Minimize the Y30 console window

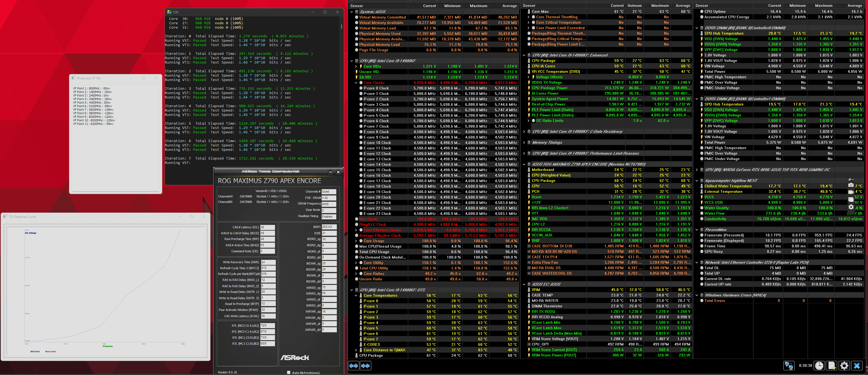click(313, 12)
